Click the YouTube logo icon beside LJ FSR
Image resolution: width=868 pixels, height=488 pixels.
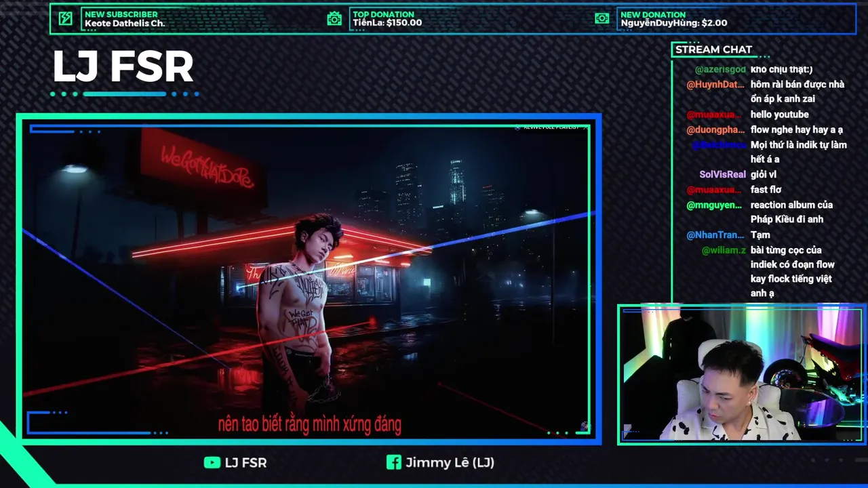[x=212, y=462]
